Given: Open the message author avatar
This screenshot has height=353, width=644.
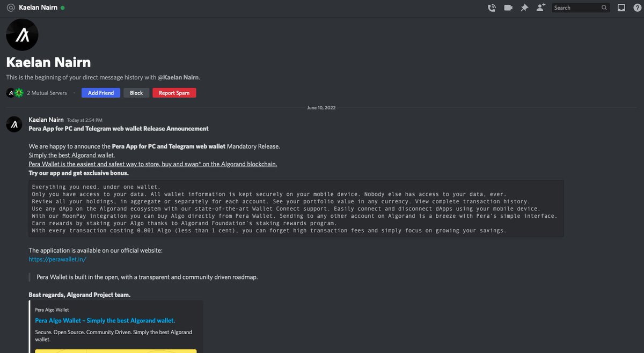Looking at the screenshot, I should click(x=14, y=124).
